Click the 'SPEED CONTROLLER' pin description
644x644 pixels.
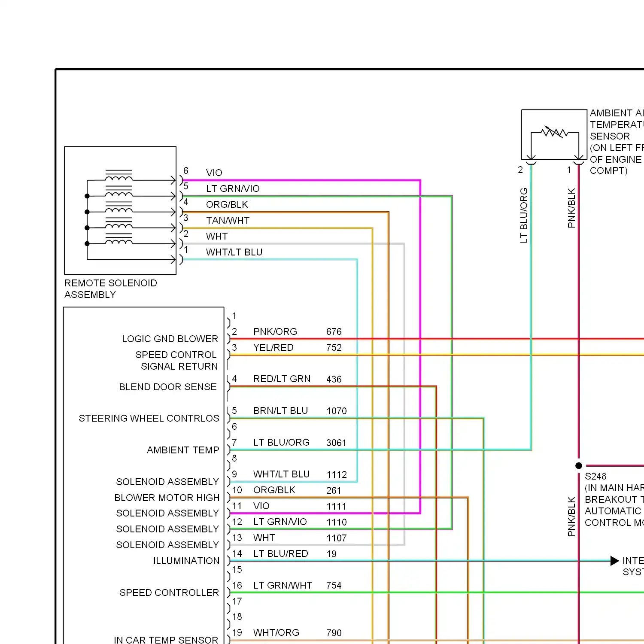(169, 592)
